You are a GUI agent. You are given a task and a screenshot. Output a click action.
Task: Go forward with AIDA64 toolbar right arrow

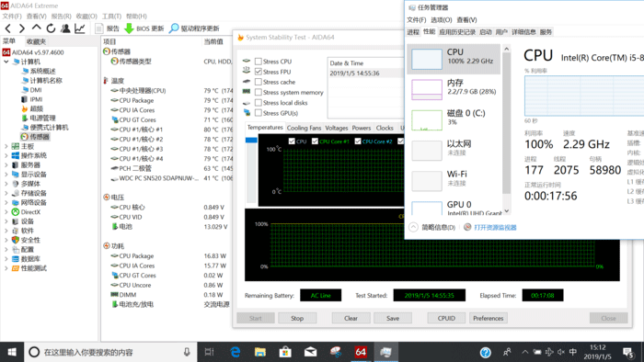[22, 28]
